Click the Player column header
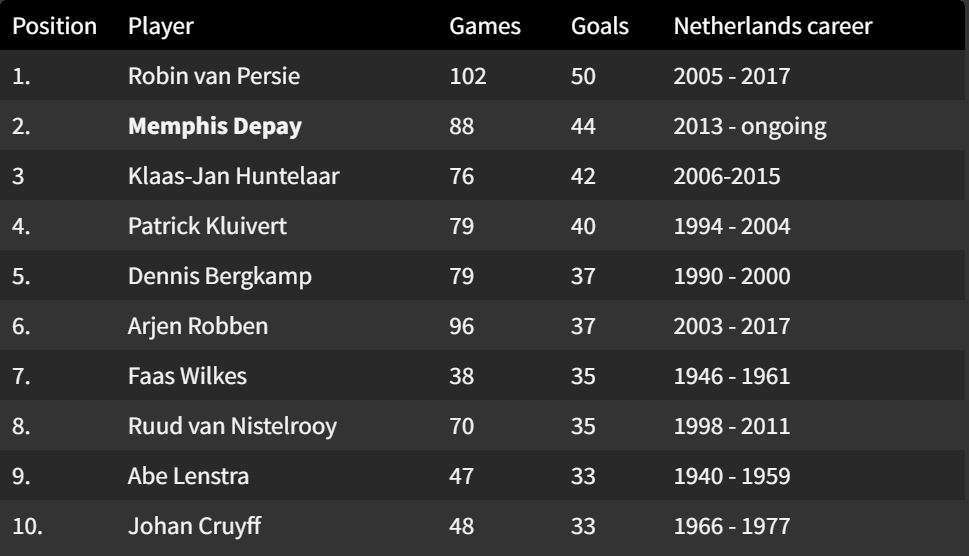 coord(160,26)
